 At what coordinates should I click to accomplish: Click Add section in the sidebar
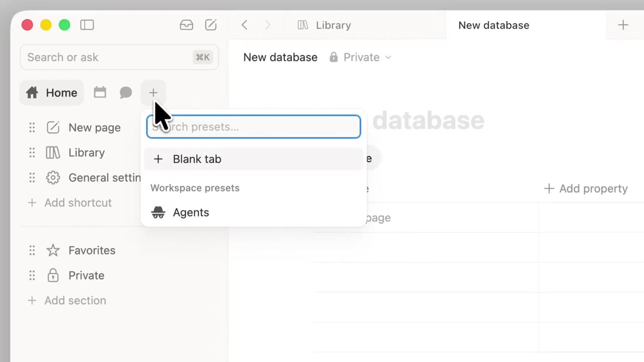click(66, 301)
